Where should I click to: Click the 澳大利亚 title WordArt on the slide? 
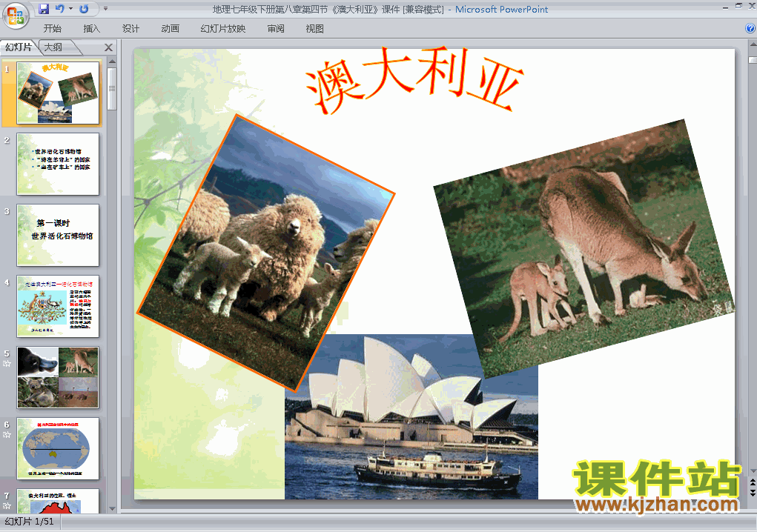click(414, 79)
